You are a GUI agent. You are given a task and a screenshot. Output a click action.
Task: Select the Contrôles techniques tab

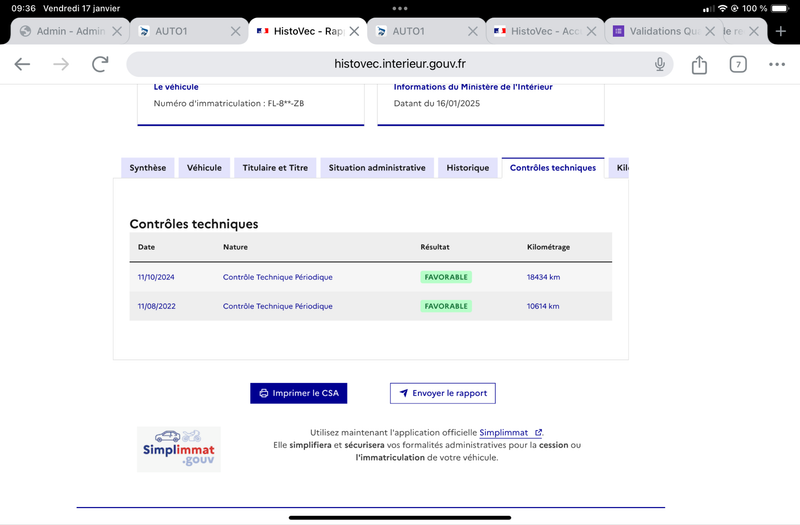(553, 168)
